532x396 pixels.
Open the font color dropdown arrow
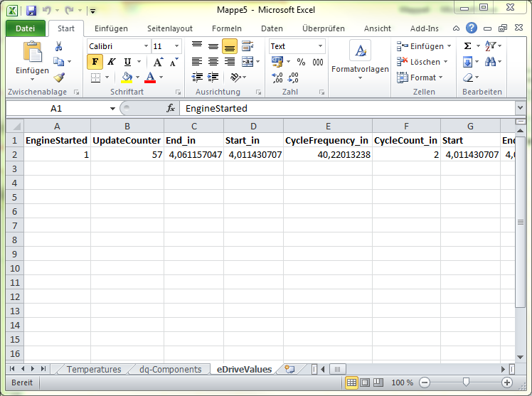pyautogui.click(x=161, y=77)
